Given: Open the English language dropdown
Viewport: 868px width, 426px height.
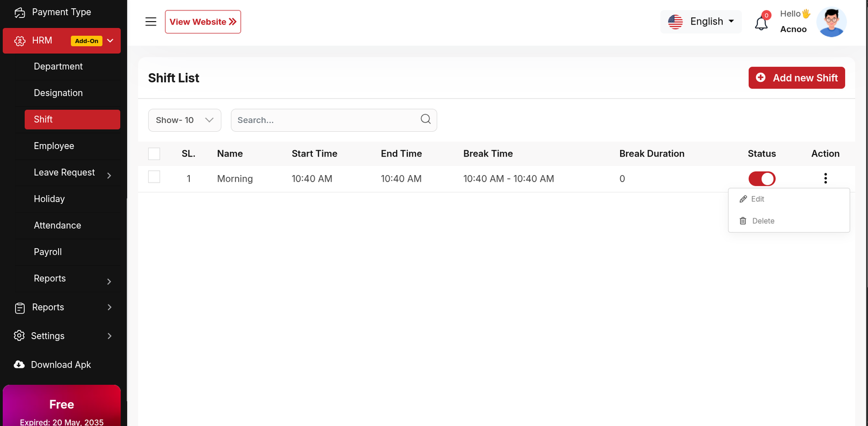Looking at the screenshot, I should coord(701,22).
